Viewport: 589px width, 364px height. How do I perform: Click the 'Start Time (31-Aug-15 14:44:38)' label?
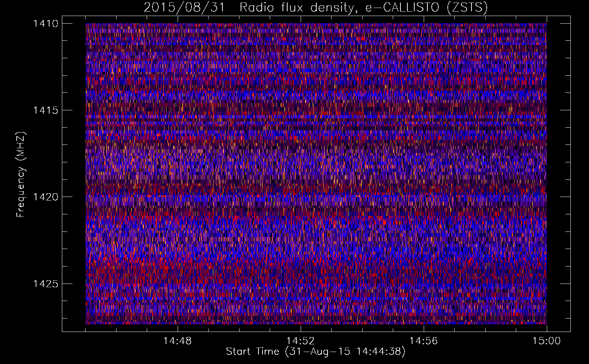tap(316, 352)
